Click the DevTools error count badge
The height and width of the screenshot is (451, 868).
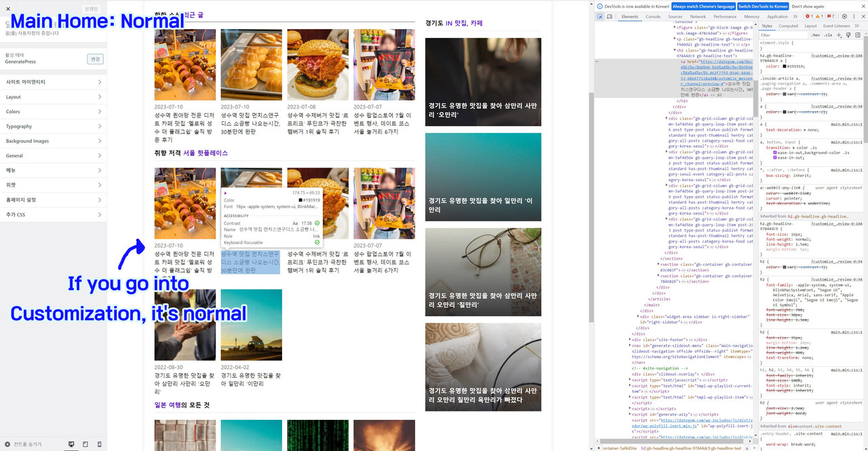(809, 16)
